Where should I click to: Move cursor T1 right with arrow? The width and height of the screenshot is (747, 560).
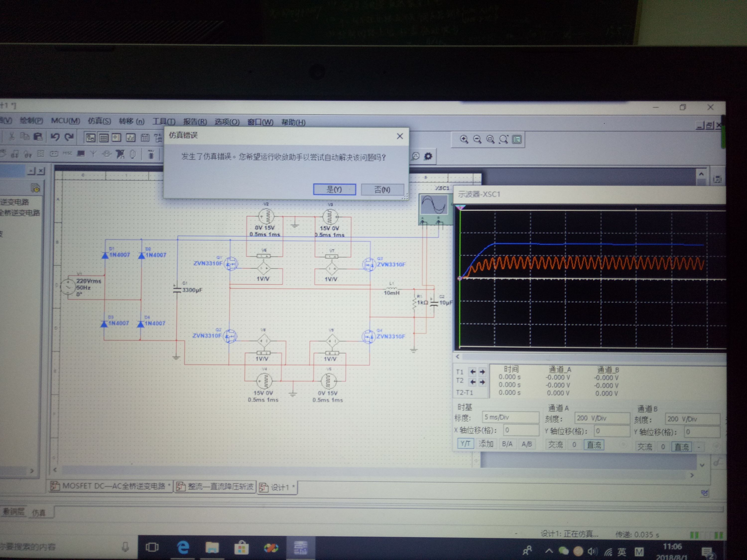[x=482, y=372]
